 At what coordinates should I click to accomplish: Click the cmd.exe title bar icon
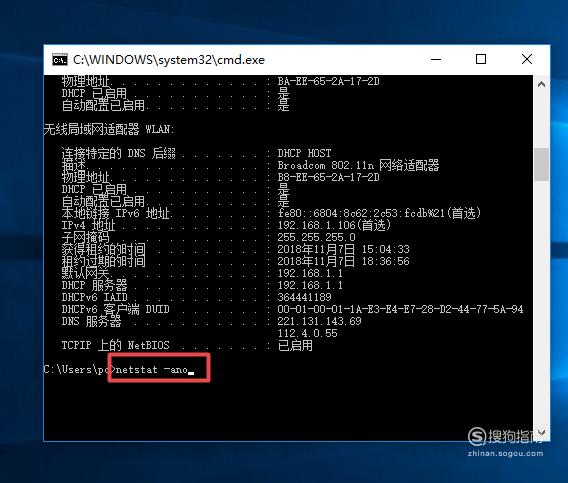pos(59,60)
